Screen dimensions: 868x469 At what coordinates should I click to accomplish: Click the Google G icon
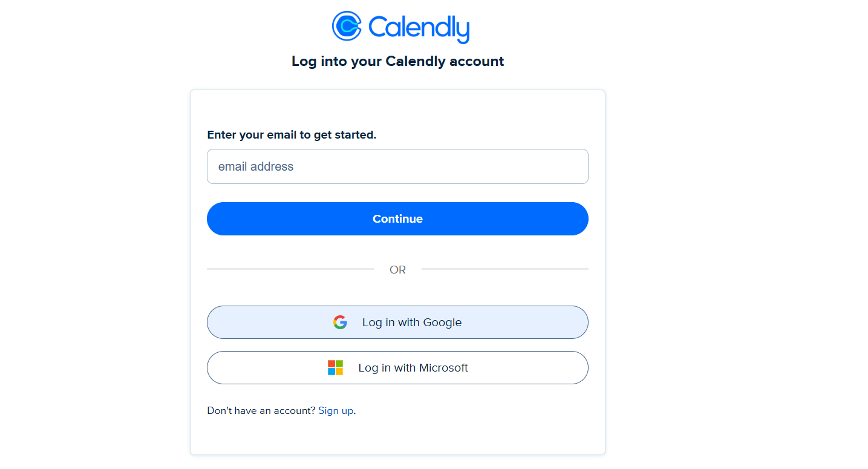[340, 323]
